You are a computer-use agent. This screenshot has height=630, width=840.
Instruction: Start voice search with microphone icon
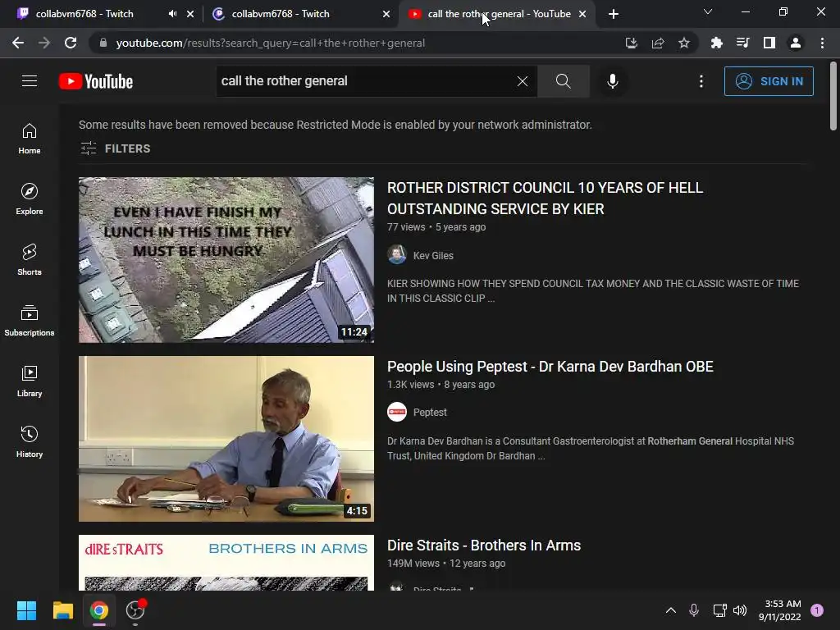tap(613, 81)
